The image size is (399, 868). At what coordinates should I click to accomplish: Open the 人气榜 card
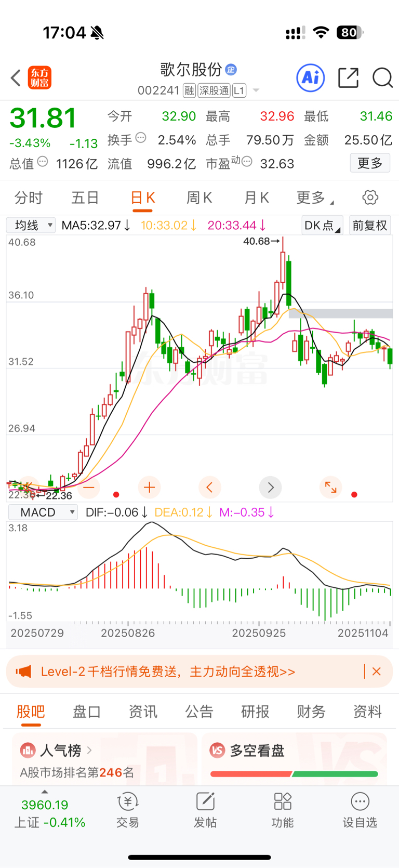[104, 759]
